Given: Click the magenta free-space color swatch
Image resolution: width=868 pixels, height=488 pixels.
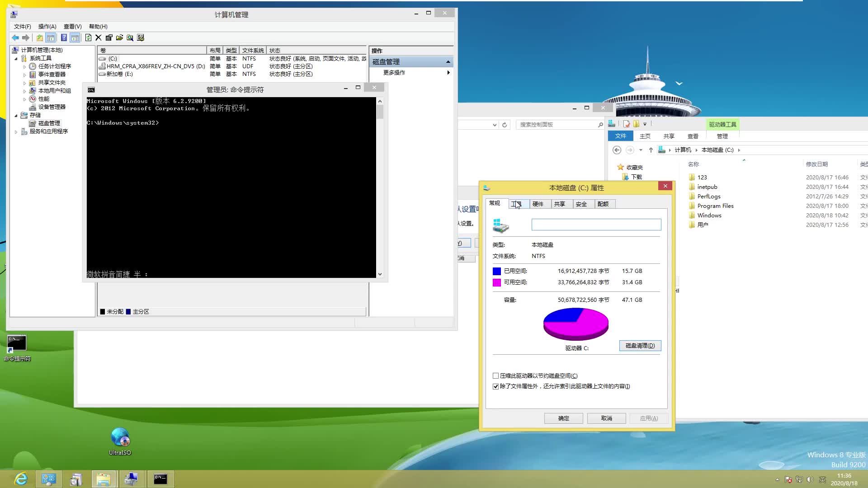Looking at the screenshot, I should click(x=497, y=282).
